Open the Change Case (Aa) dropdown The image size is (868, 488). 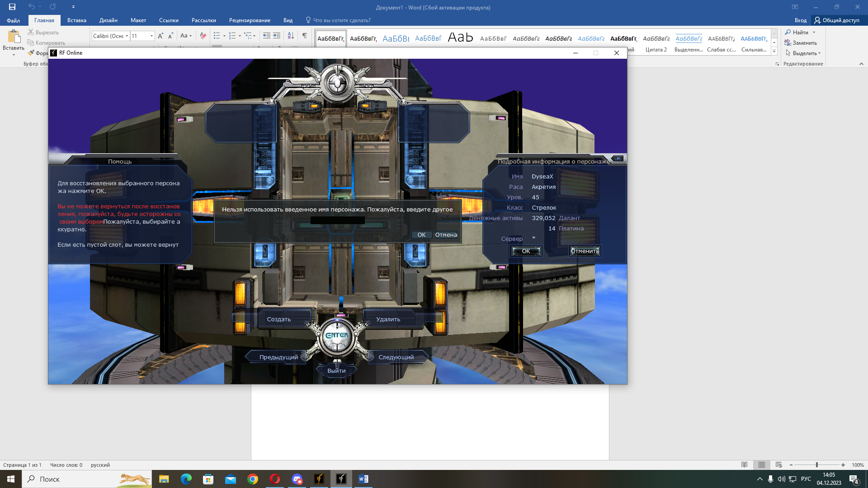[186, 36]
